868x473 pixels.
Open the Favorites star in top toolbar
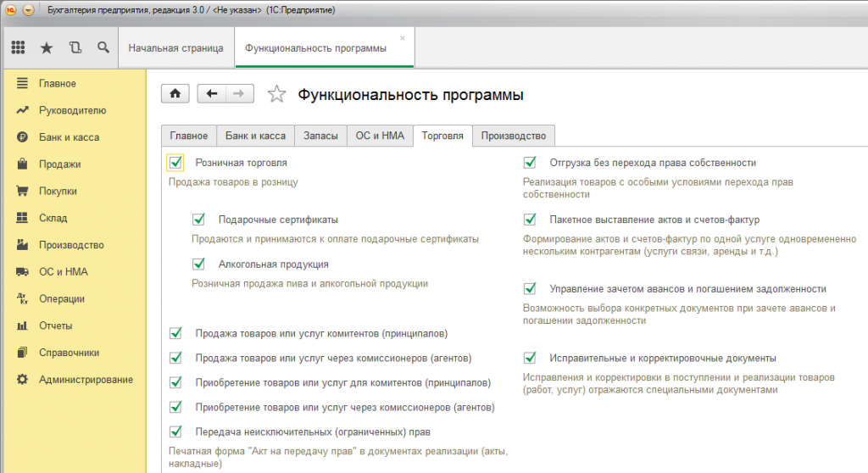[47, 48]
